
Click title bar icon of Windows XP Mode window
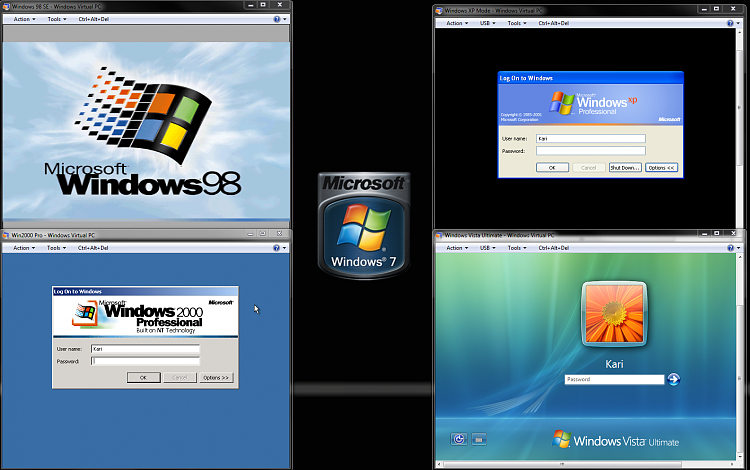(x=439, y=10)
